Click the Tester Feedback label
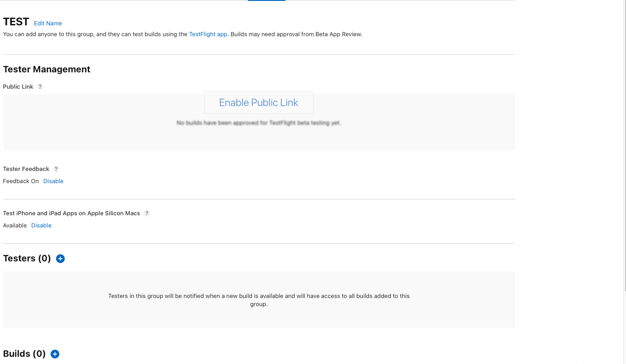 (26, 169)
